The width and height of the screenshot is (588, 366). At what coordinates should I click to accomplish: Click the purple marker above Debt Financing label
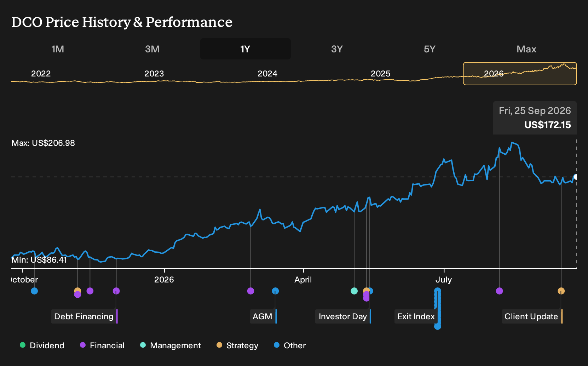pos(116,291)
